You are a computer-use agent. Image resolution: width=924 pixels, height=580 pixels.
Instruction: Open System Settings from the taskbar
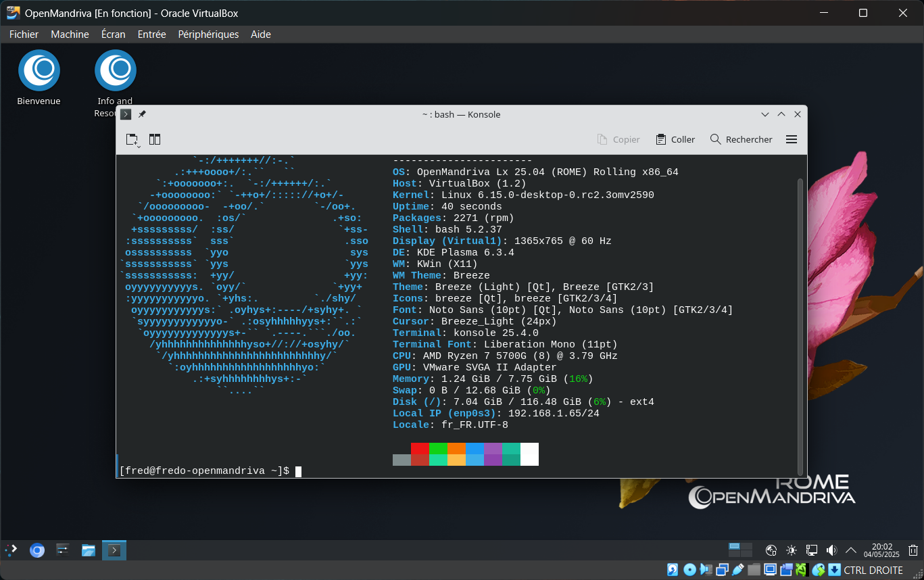point(63,550)
